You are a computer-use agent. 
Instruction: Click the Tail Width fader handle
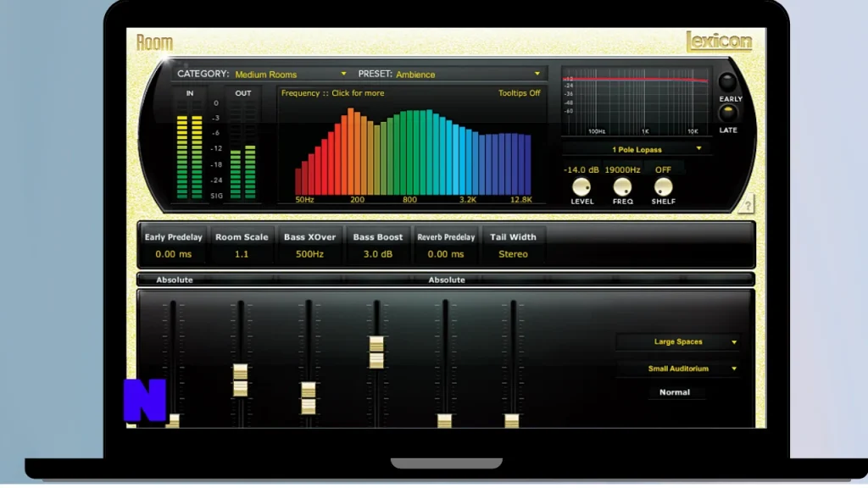pos(512,421)
